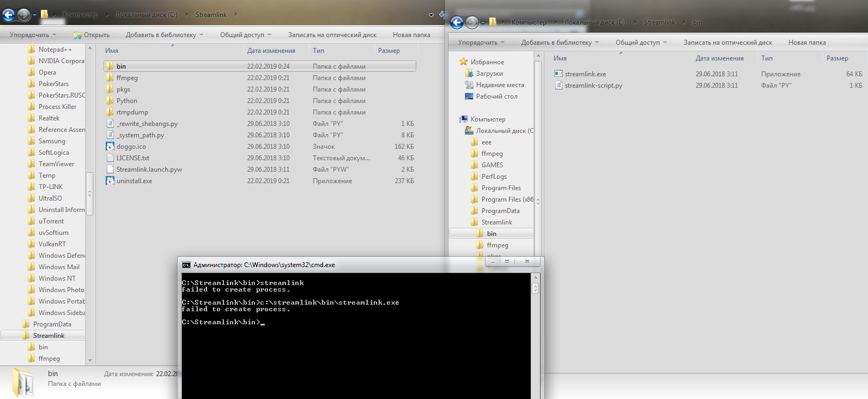The width and height of the screenshot is (868, 399).
Task: Click Новая папка button in left window
Action: pos(411,35)
